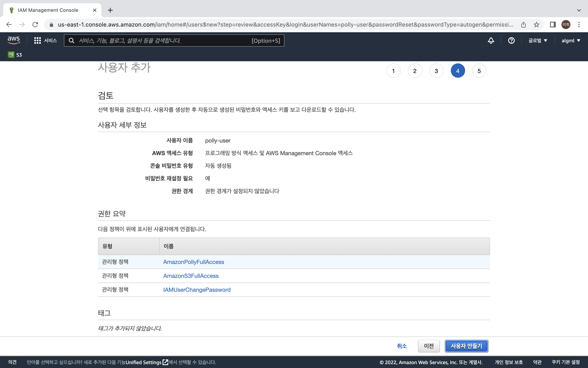Click the polly-user username value

tap(218, 140)
